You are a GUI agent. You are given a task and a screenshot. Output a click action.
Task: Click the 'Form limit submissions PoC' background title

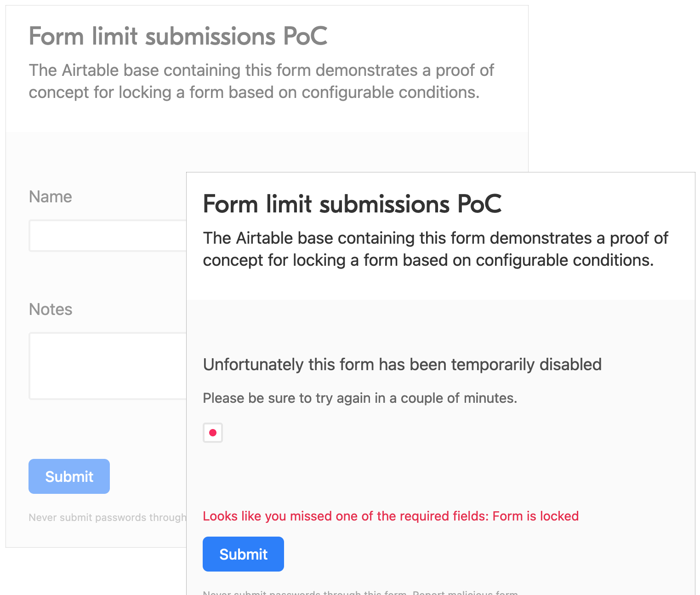pos(178,36)
